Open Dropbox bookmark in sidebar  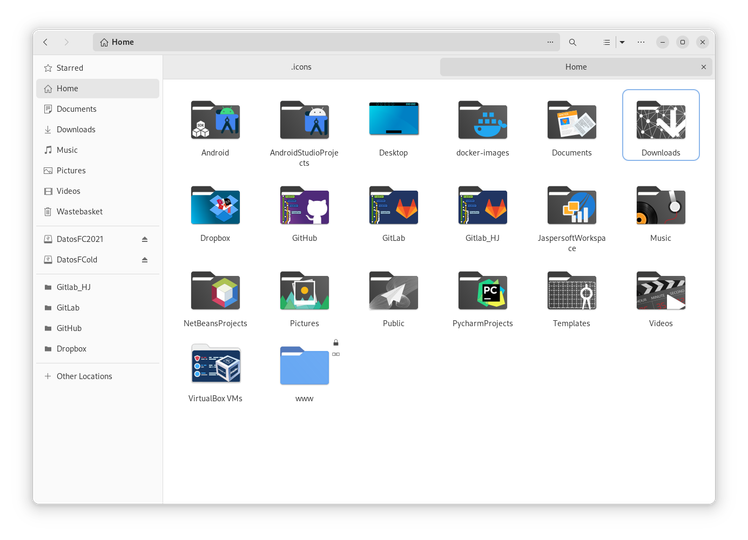[98, 349]
